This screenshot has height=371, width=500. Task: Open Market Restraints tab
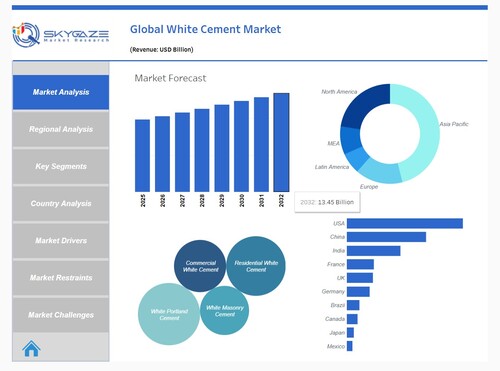coord(61,278)
